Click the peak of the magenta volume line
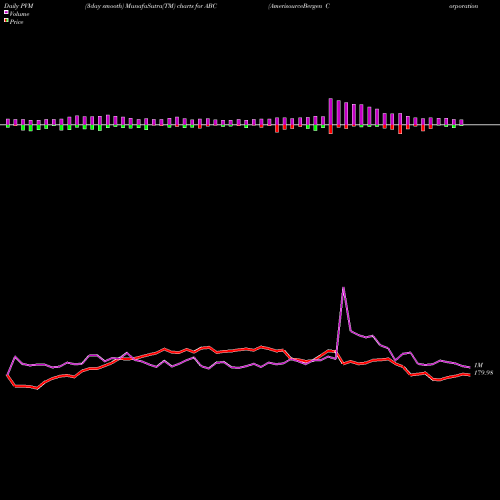 (343, 287)
